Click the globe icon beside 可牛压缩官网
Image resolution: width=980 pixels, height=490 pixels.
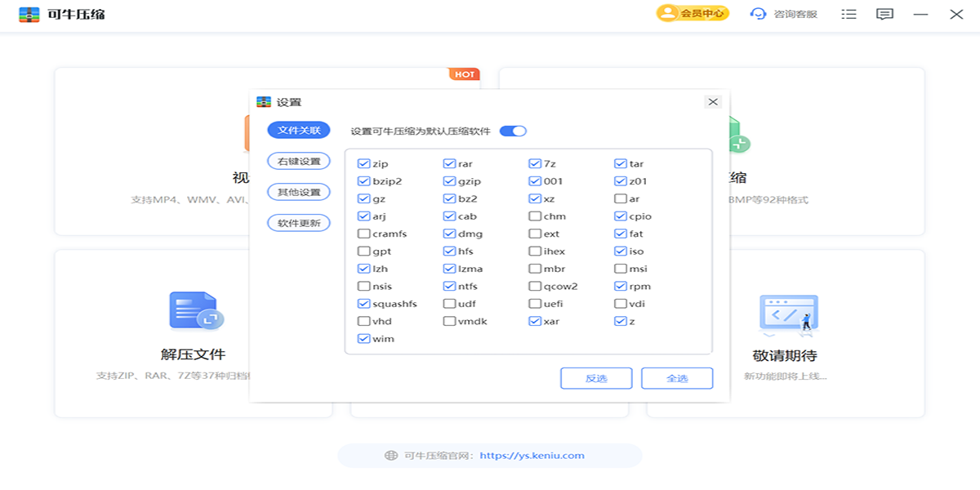point(391,456)
